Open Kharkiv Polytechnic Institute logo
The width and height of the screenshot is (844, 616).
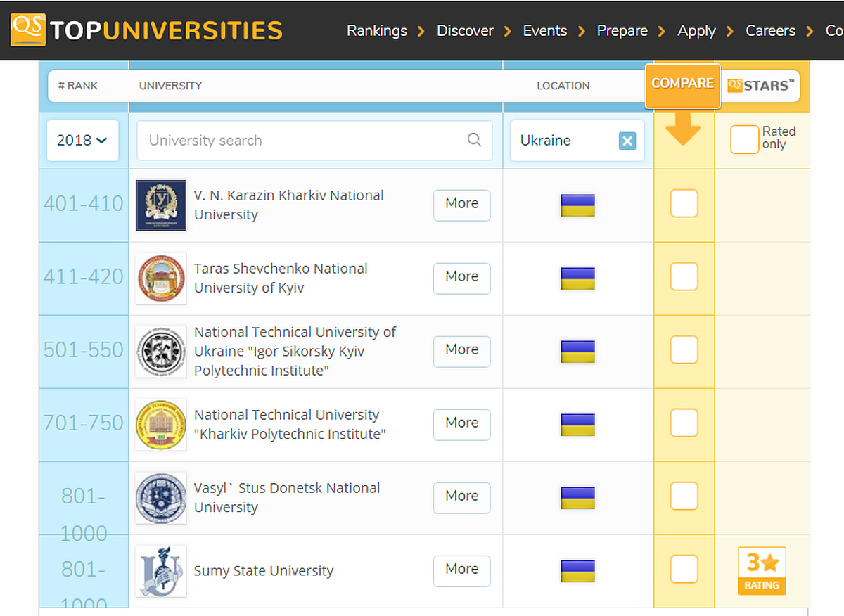click(161, 425)
